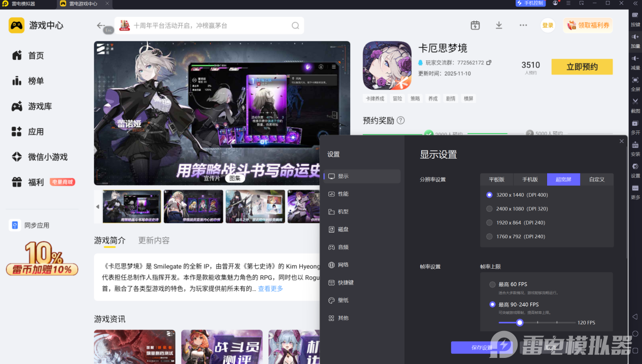The width and height of the screenshot is (642, 364).
Task: Click the FPS slider handle at 120 FPS
Action: click(520, 322)
